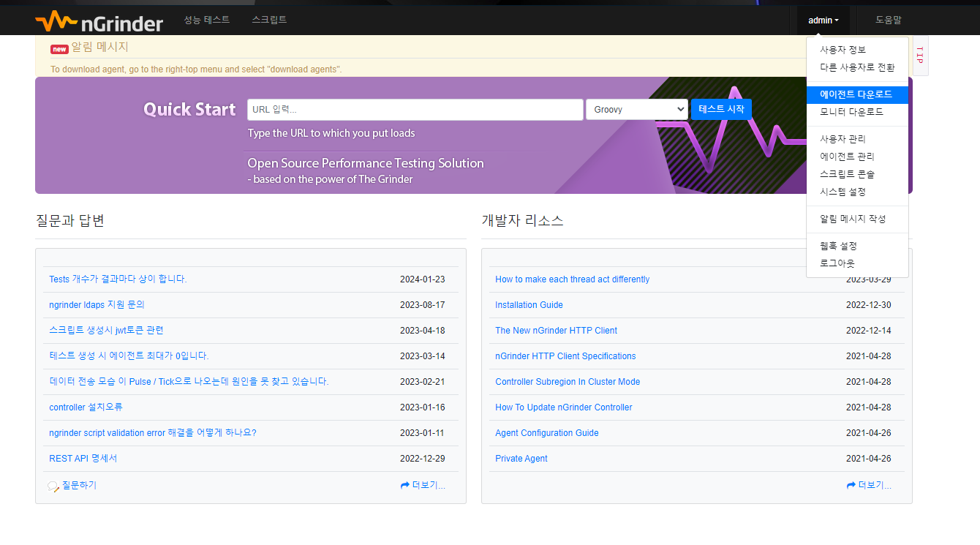The width and height of the screenshot is (980, 545).
Task: Click the red new badge
Action: (59, 49)
